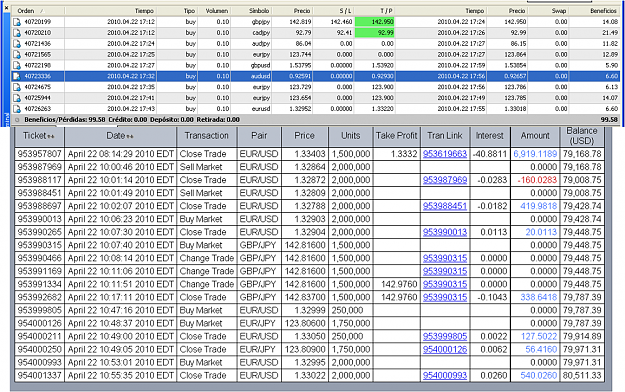Image resolution: width=625 pixels, height=392 pixels.
Task: Click the Tran Link column header
Action: [x=445, y=136]
